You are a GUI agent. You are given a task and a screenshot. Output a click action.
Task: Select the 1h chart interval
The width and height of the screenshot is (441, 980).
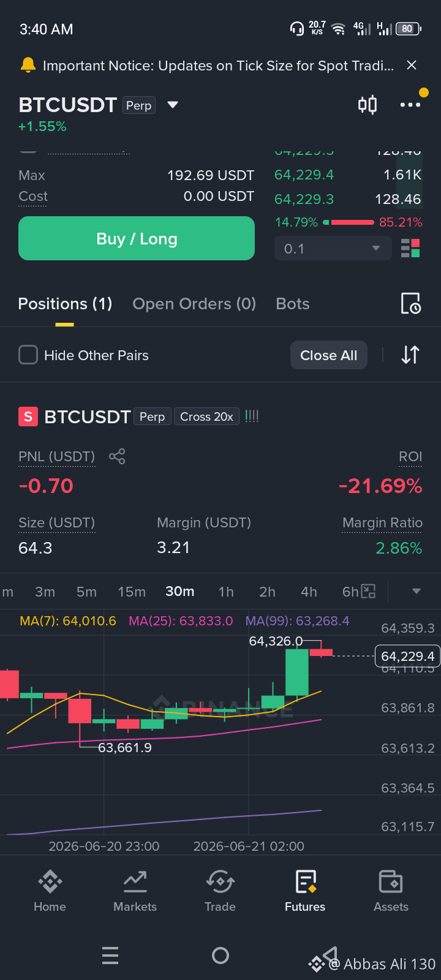point(226,592)
